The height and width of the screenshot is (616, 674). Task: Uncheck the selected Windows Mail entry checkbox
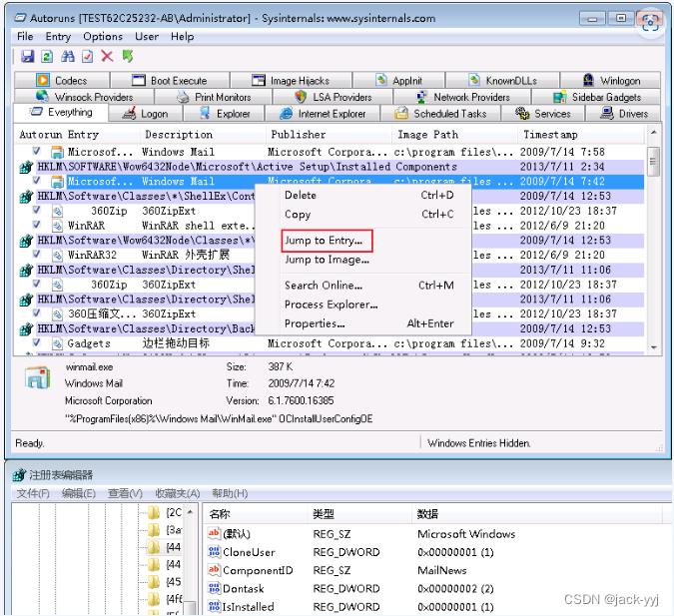37,181
